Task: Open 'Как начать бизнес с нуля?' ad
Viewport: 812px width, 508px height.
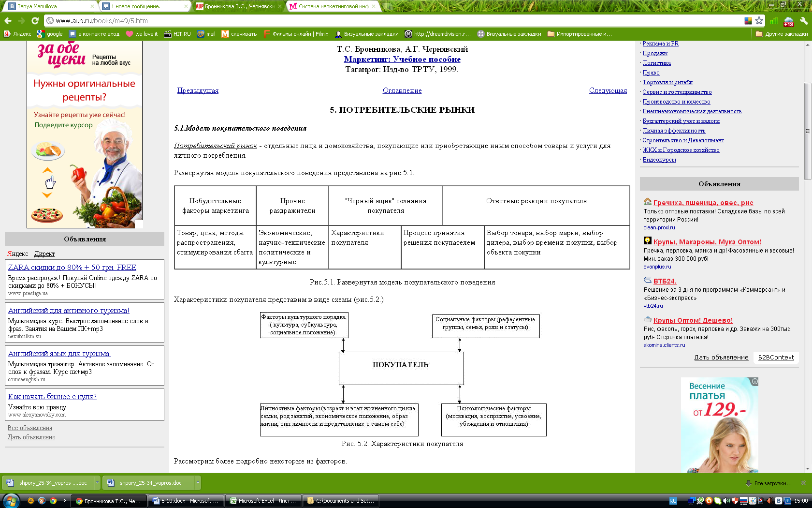Action: (52, 397)
